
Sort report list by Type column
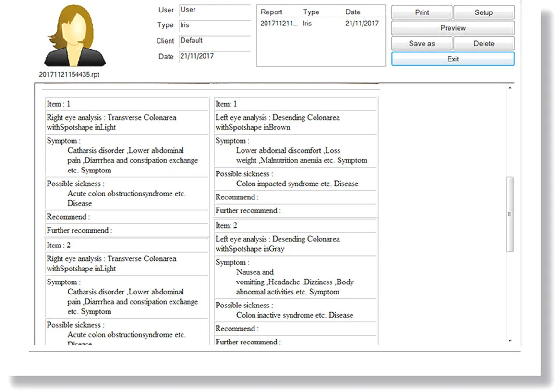tap(311, 12)
